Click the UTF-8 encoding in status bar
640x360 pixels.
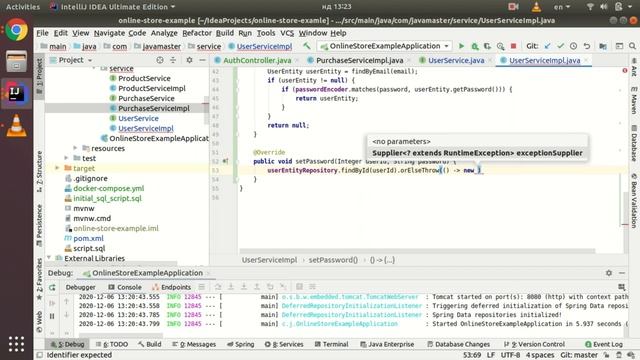coord(510,355)
